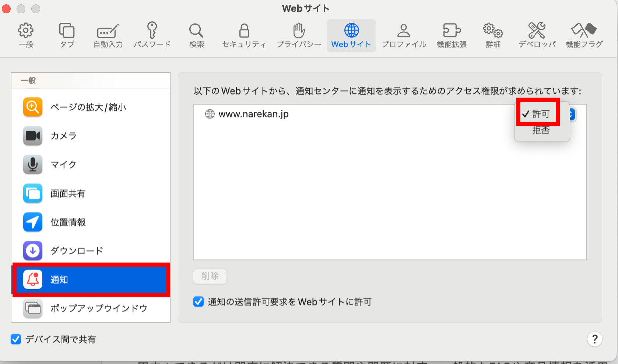
Task: Open the パスワード (Passwords) settings icon
Action: coord(152,35)
